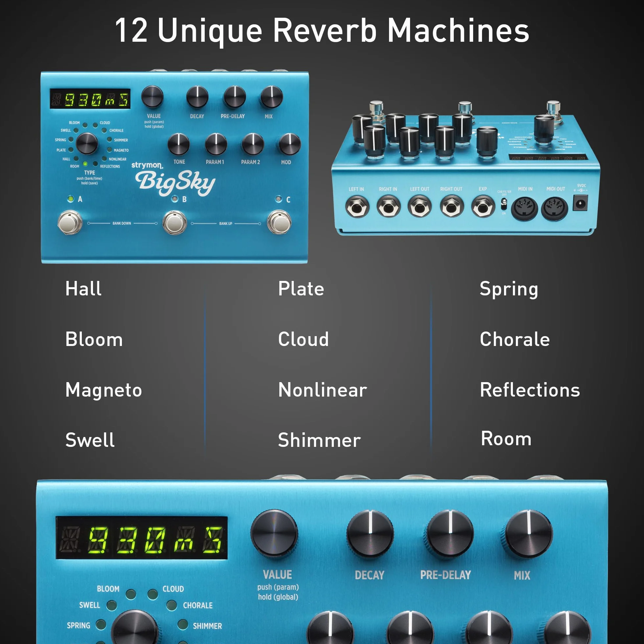Click the large 930mS display in the close-up
This screenshot has height=644, width=644.
pos(142,538)
